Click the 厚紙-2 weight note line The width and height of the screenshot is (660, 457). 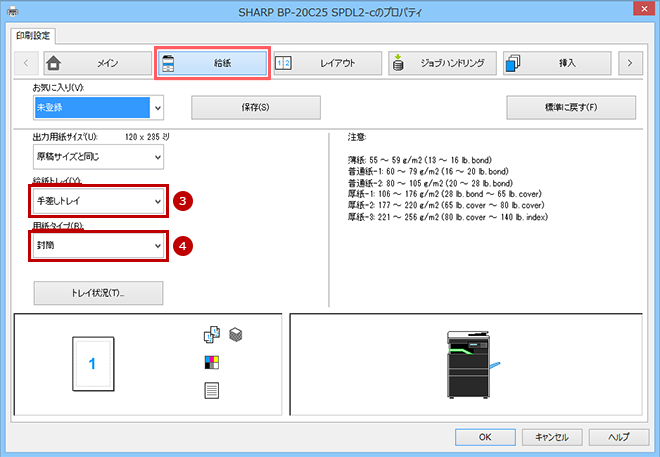pos(446,205)
